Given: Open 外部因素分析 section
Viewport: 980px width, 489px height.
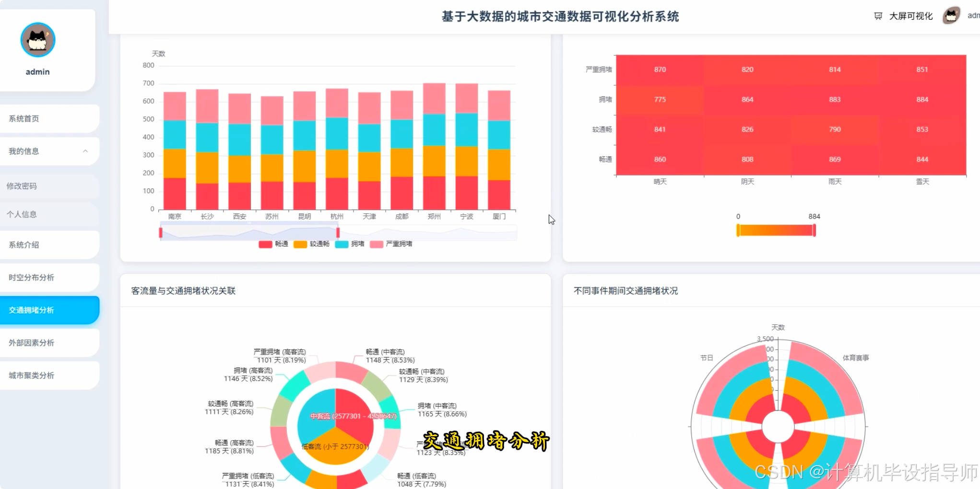Looking at the screenshot, I should point(49,343).
